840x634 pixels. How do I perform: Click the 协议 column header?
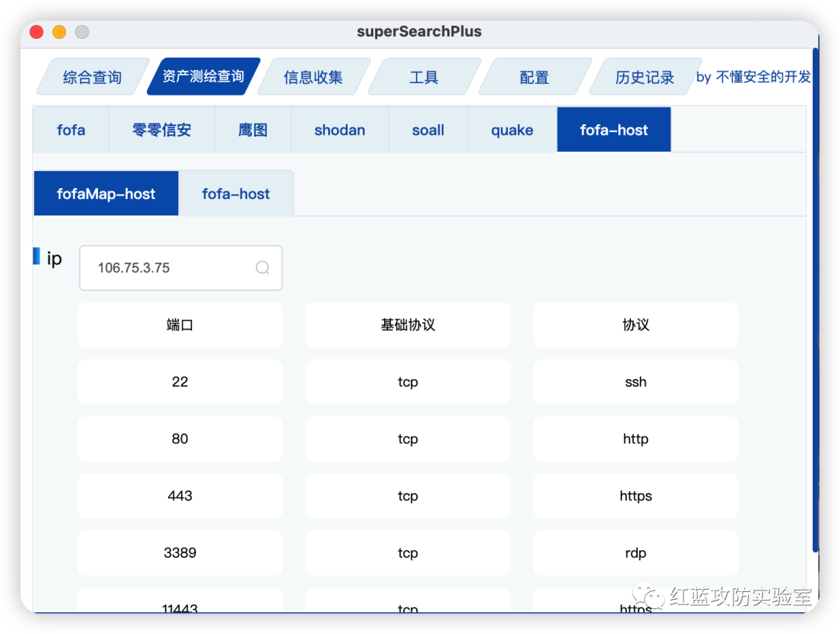pos(636,324)
